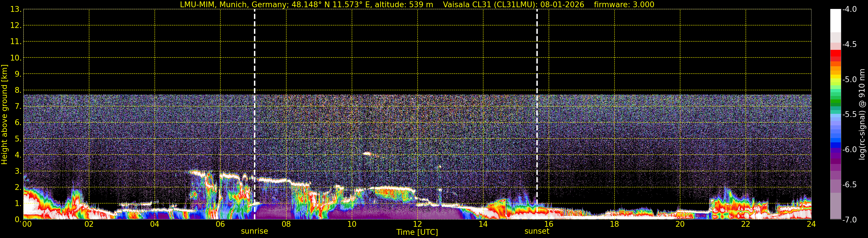Click the sunset label below the time axis
The width and height of the screenshot is (868, 238).
click(537, 231)
